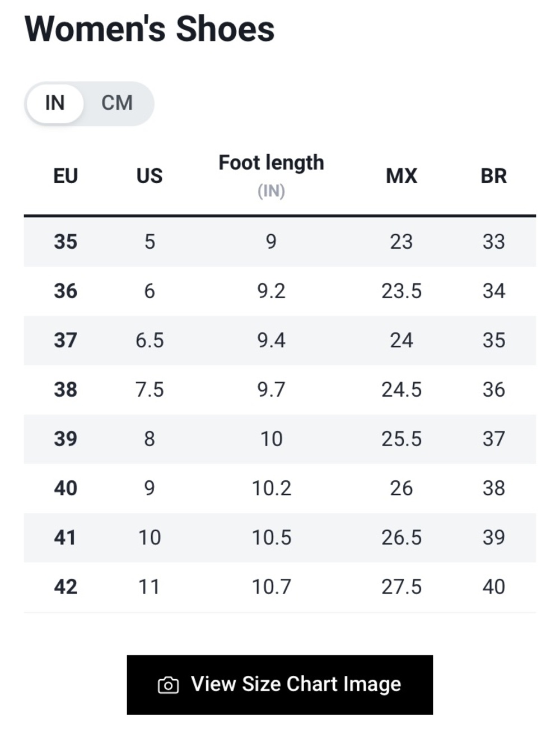Image resolution: width=560 pixels, height=747 pixels.
Task: Open View Size Chart Image
Action: pos(280,685)
